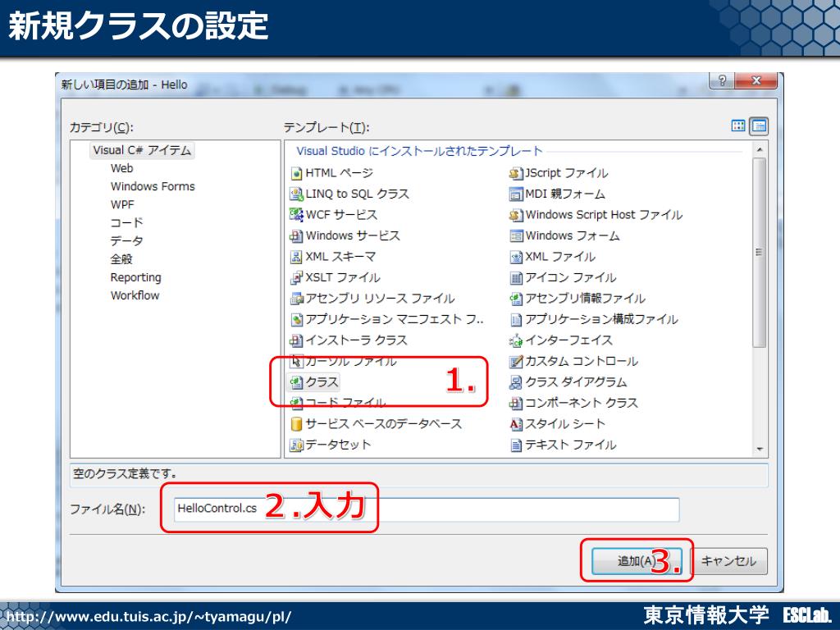Viewport: 840px width, 630px height.
Task: Select the XML ファイル template icon
Action: (x=516, y=257)
